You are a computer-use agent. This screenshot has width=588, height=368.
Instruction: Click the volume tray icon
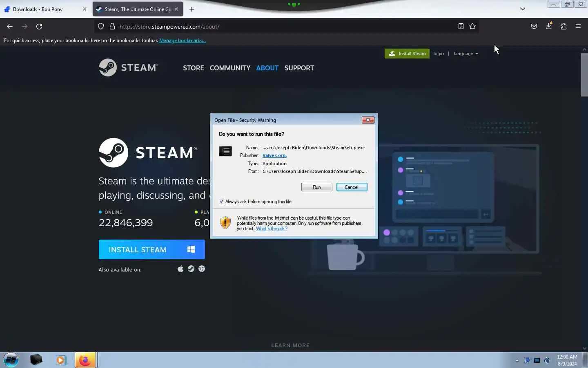point(547,360)
